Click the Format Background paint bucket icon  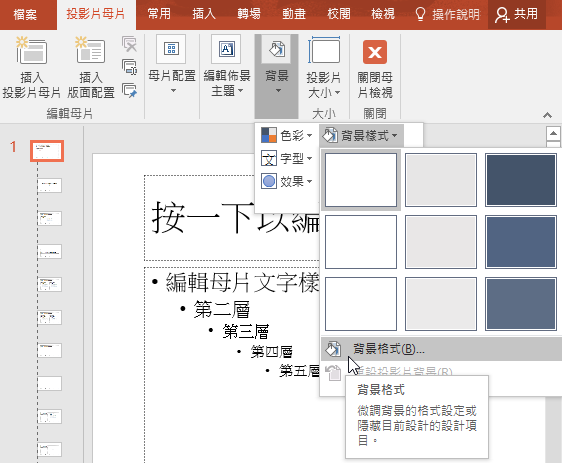tap(333, 349)
